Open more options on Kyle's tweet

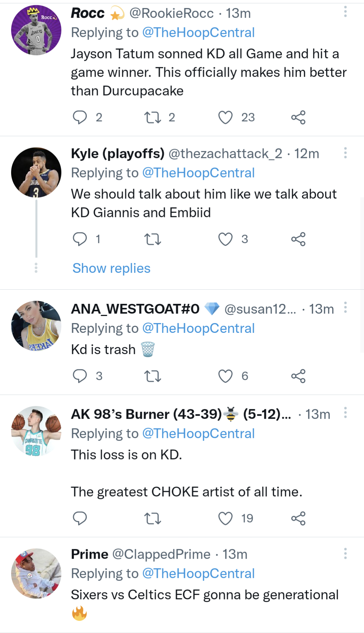click(x=345, y=153)
